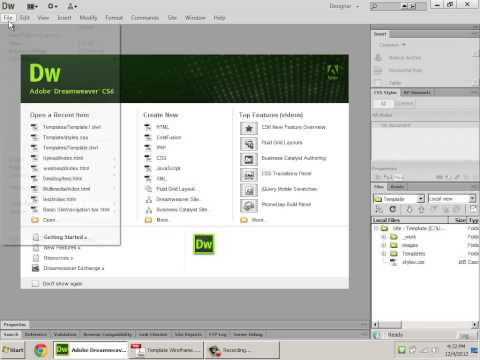Click the Get files down-arrow icon
Viewport: 480px width, 360px height.
[x=409, y=210]
